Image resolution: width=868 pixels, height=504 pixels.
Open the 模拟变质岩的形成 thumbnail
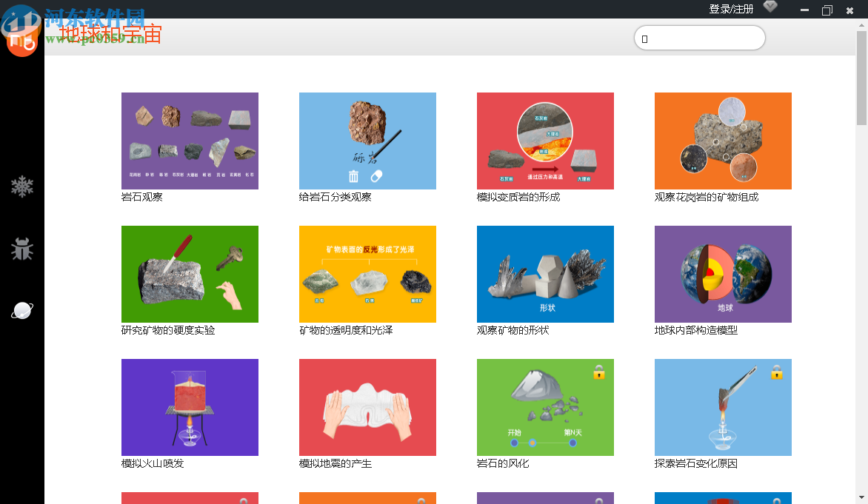[545, 141]
